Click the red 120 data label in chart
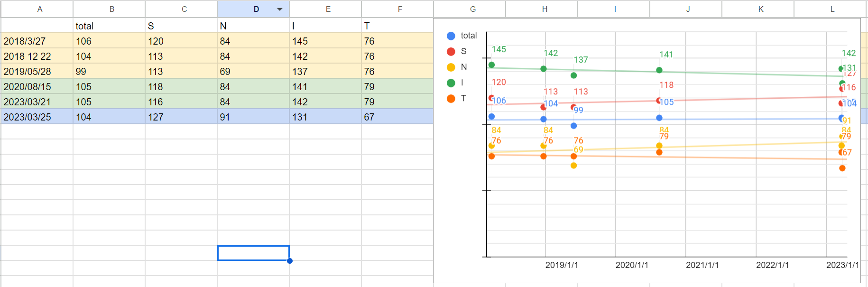868x287 pixels. (499, 82)
